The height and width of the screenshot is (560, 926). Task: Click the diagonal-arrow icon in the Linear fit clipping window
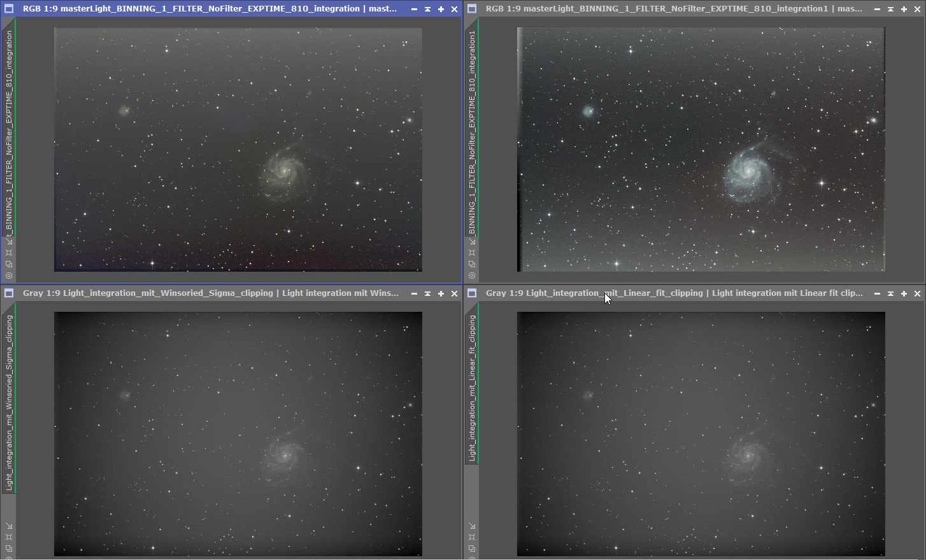click(472, 526)
